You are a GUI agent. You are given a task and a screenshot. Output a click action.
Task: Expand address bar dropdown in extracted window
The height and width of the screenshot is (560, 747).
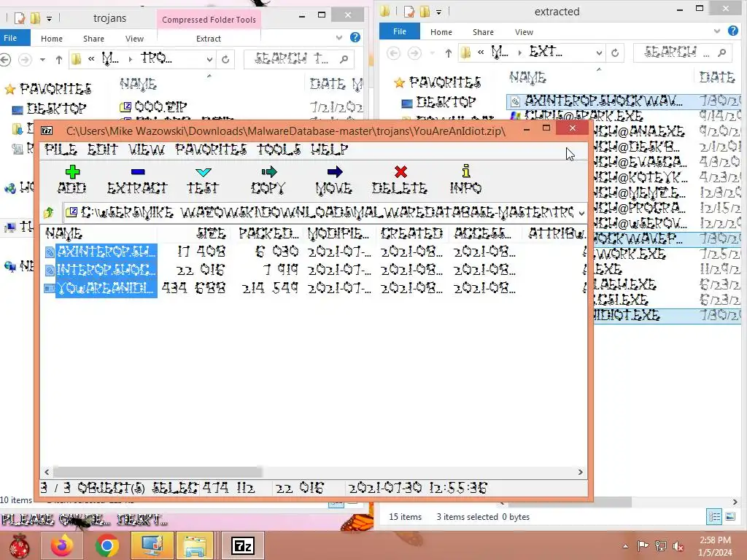599,52
